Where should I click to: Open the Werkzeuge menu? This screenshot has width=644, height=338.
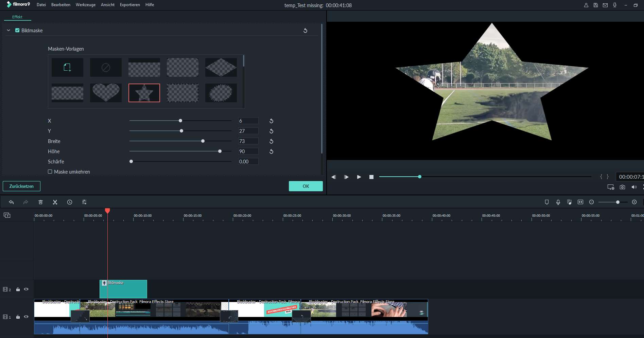85,5
